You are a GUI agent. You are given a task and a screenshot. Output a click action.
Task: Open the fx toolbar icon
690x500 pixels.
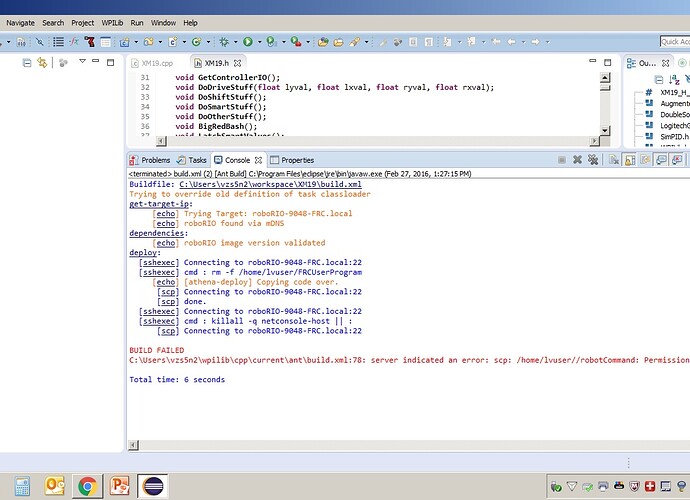[74, 42]
